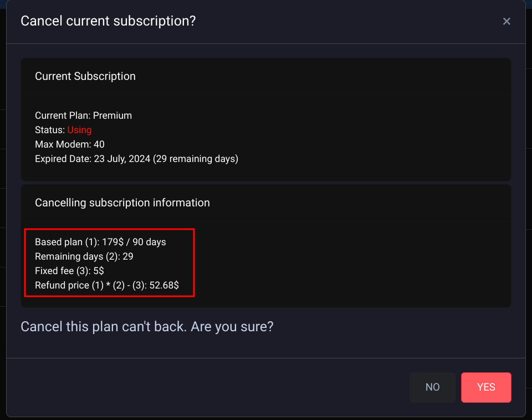Select the "Cancelling subscription information" header
The image size is (532, 420).
pos(122,203)
